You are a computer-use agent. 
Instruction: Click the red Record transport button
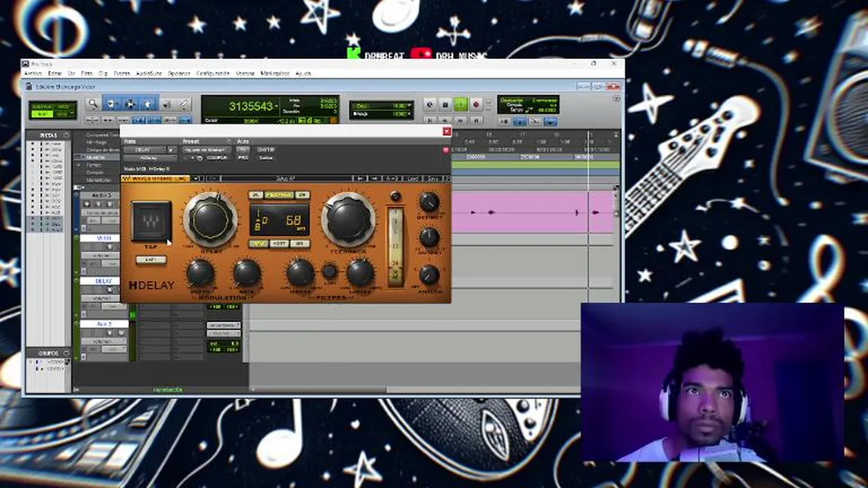475,104
